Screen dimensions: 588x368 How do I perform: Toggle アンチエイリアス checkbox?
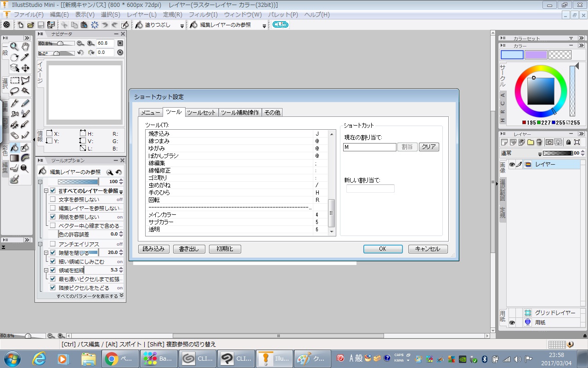52,244
